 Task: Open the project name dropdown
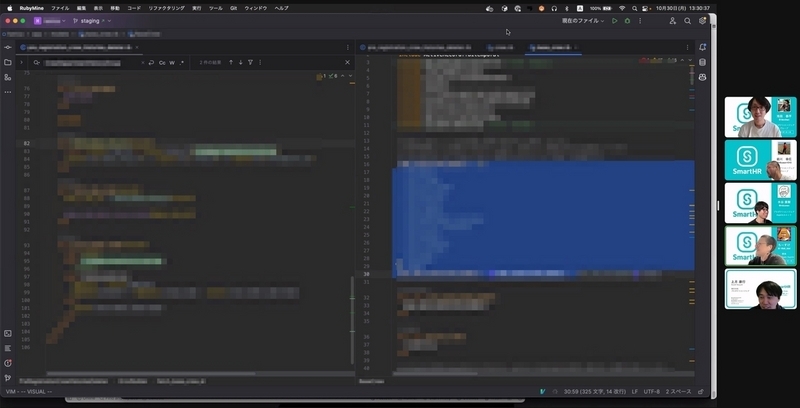50,21
